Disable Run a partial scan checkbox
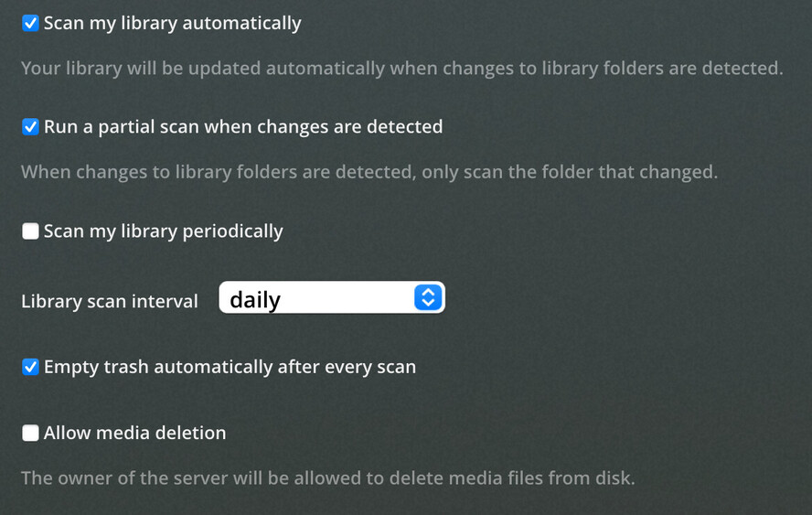Viewport: 812px width, 515px height. click(x=30, y=126)
